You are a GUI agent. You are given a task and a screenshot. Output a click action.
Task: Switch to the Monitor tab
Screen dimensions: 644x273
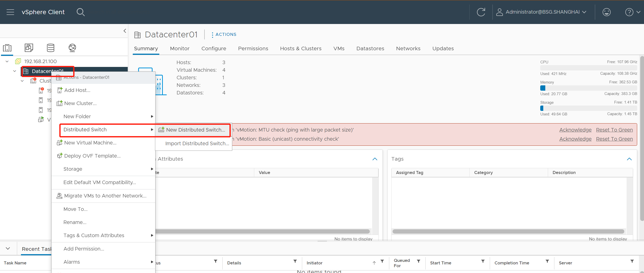click(179, 48)
